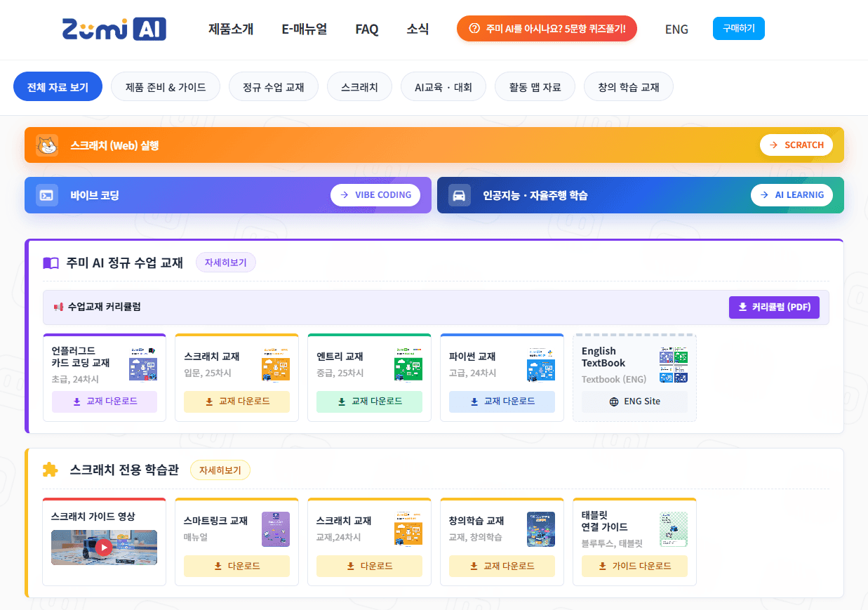Click the Zumi AI logo
Screen dimensions: 868x610
coord(114,29)
